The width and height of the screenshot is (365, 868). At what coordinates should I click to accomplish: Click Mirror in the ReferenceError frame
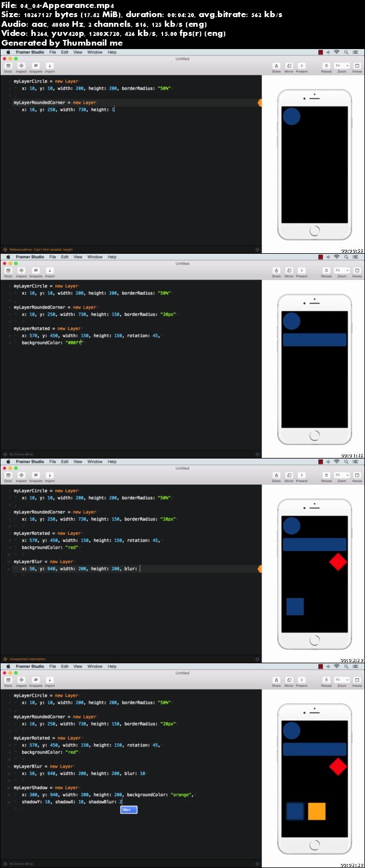[289, 67]
